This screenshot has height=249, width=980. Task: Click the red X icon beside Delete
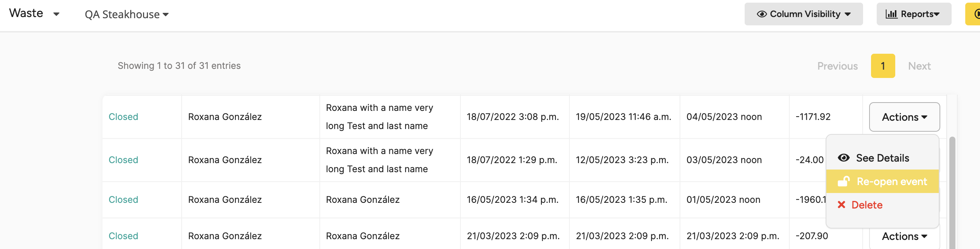(841, 205)
